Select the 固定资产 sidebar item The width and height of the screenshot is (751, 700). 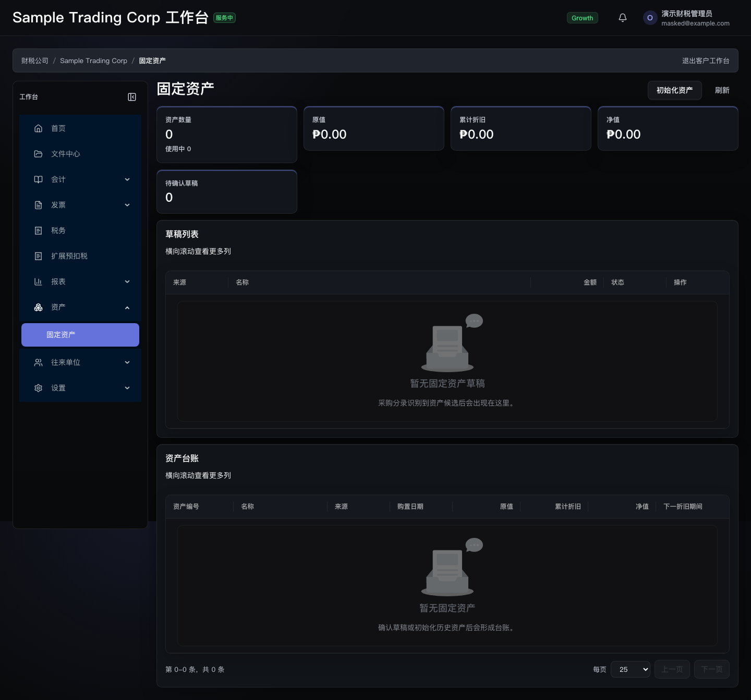coord(80,335)
